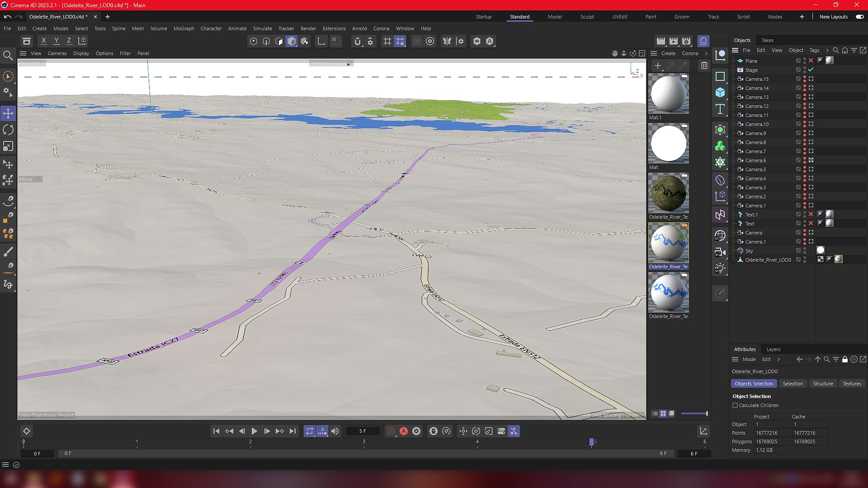Open viewport search magnifier icon
868x488 pixels.
coord(8,56)
